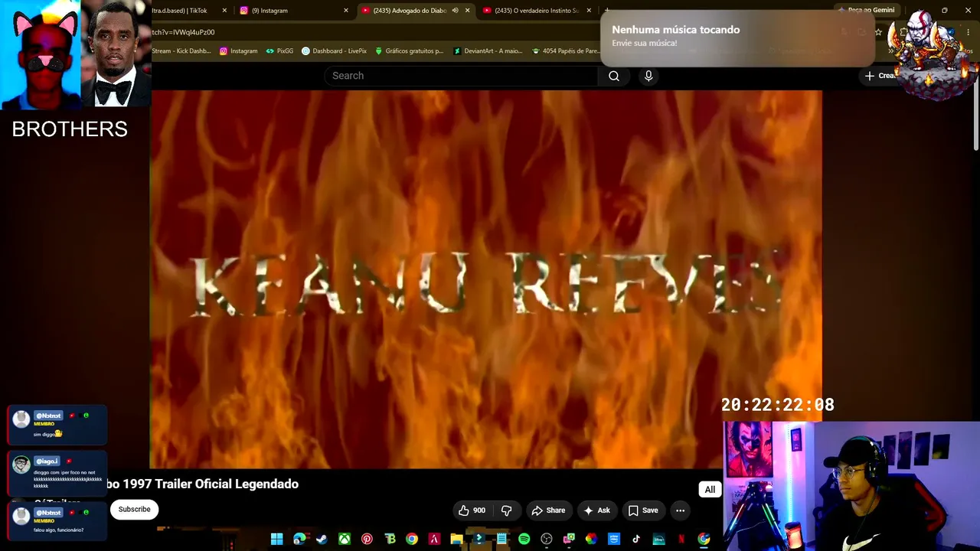Click the YouTube search magnifier icon
980x551 pixels.
pyautogui.click(x=614, y=76)
